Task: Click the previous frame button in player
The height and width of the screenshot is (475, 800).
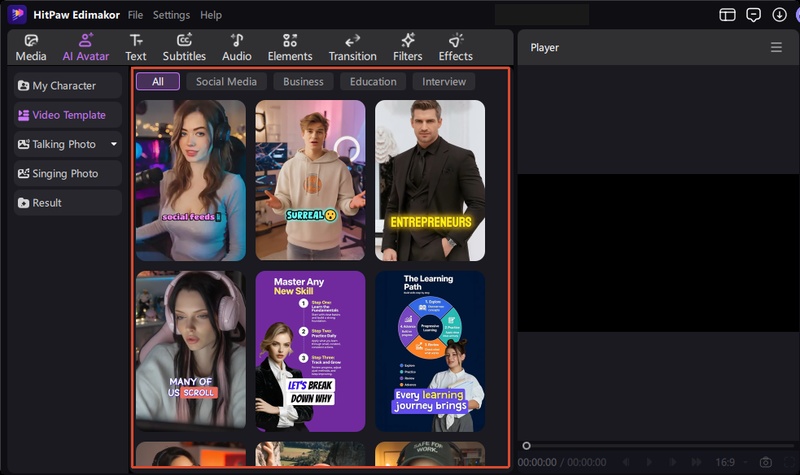Action: pos(626,462)
